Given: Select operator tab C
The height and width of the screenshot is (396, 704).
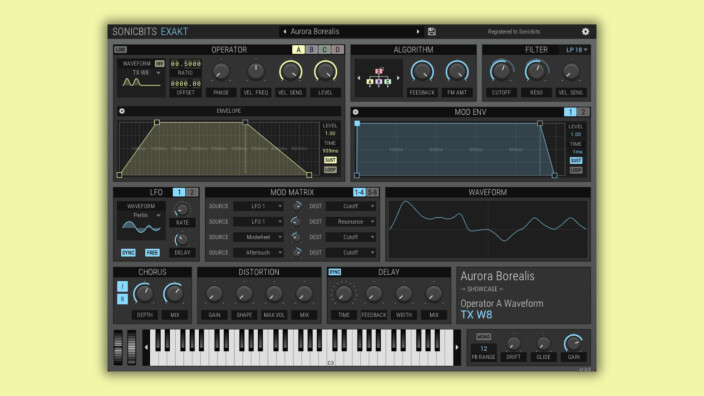Looking at the screenshot, I should [x=324, y=50].
